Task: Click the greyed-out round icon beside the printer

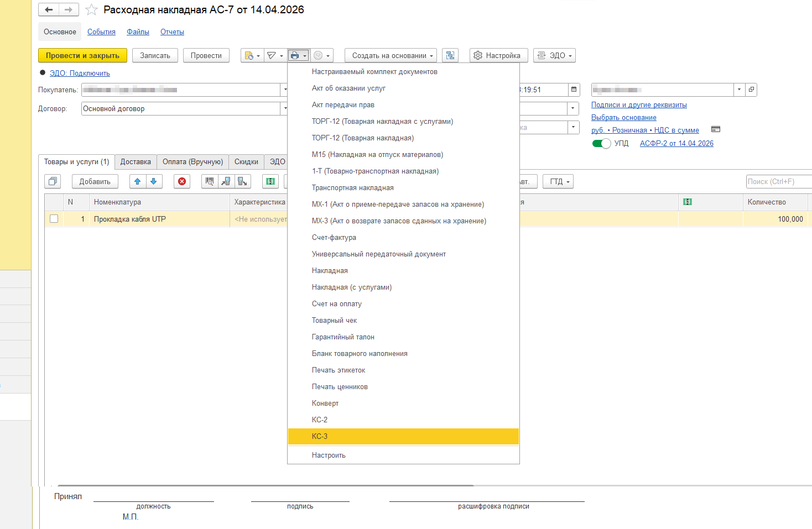Action: (318, 55)
